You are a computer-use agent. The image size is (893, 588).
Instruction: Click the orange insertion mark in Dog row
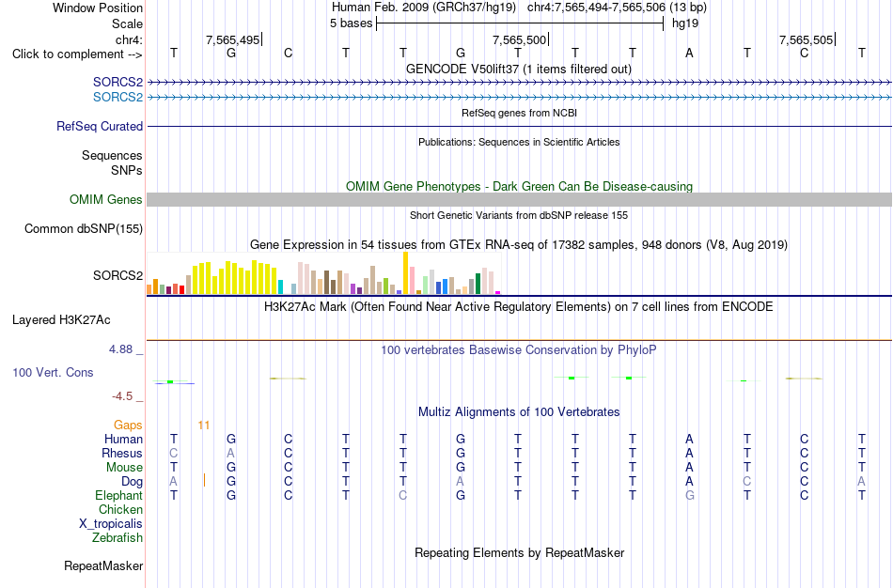point(204,480)
